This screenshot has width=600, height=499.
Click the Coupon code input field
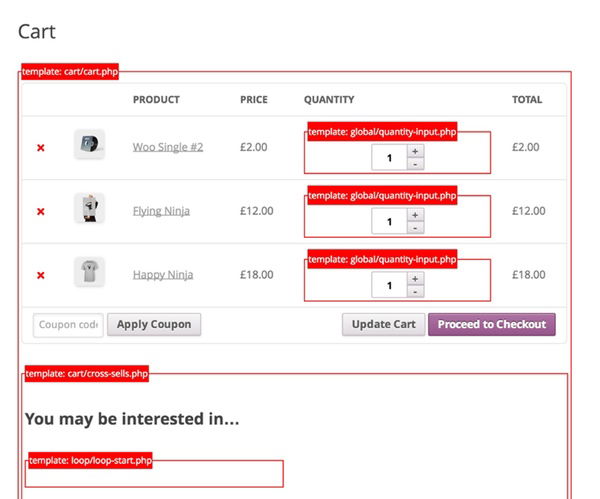(x=68, y=325)
